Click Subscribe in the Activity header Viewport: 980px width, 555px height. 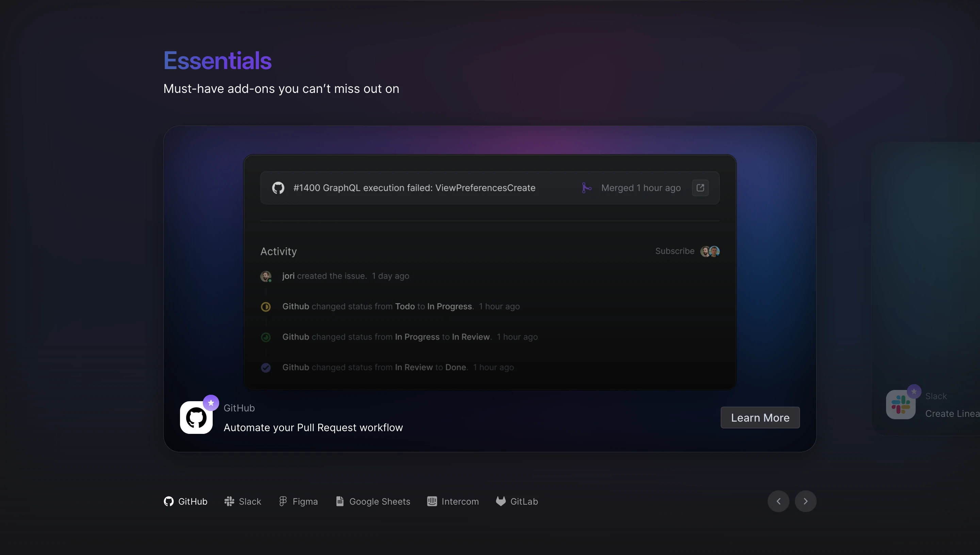[675, 251]
